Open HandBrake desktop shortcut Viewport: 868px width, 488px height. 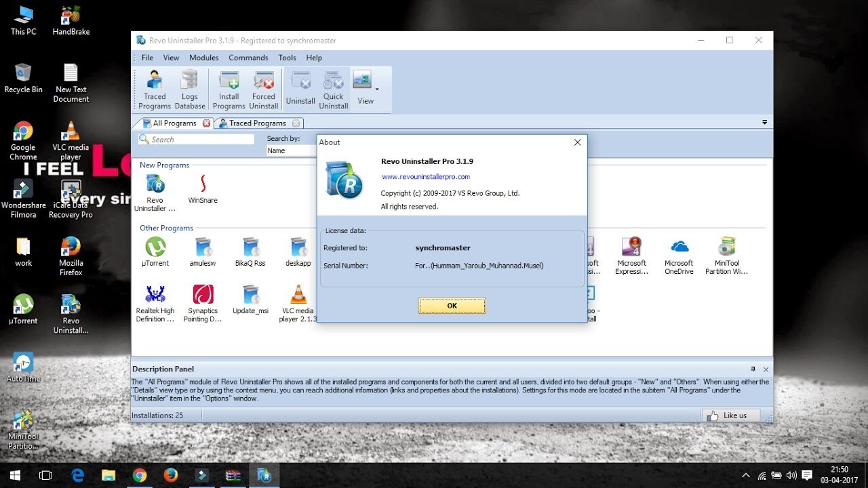(x=71, y=20)
